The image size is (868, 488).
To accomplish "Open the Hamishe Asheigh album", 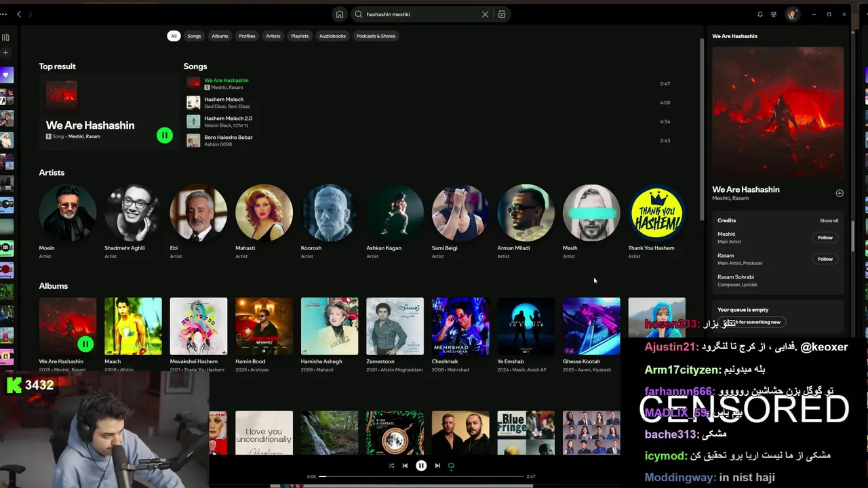I will [x=329, y=326].
